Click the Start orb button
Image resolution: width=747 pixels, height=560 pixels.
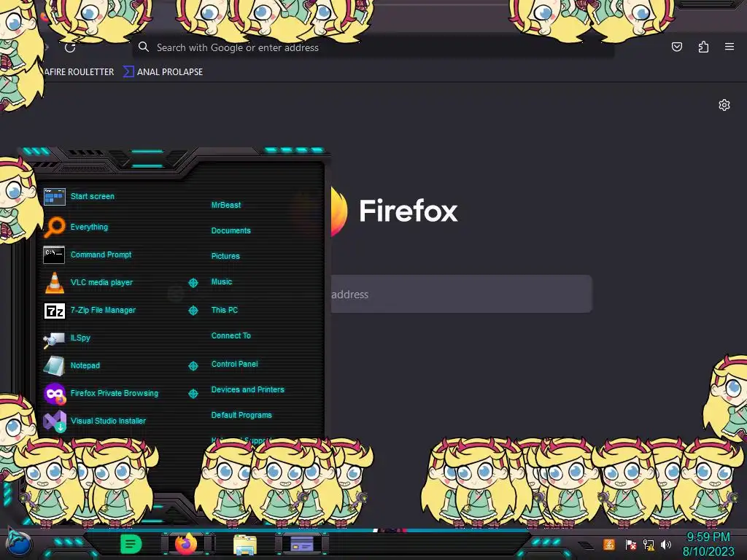tap(19, 544)
